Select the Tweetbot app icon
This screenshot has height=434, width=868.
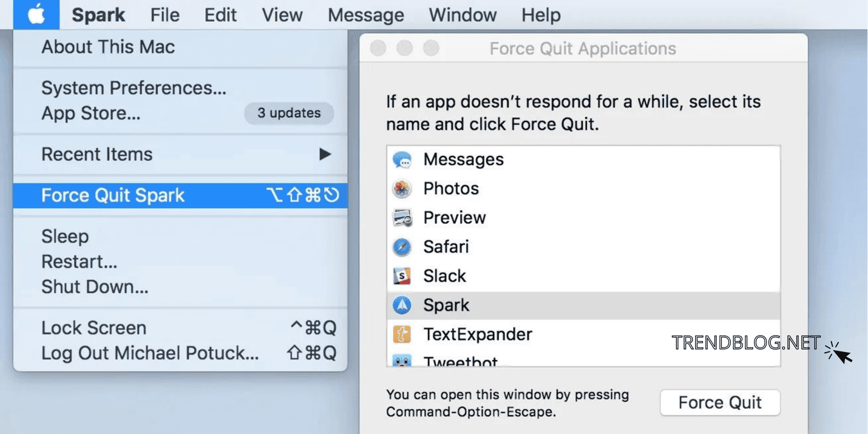402,361
